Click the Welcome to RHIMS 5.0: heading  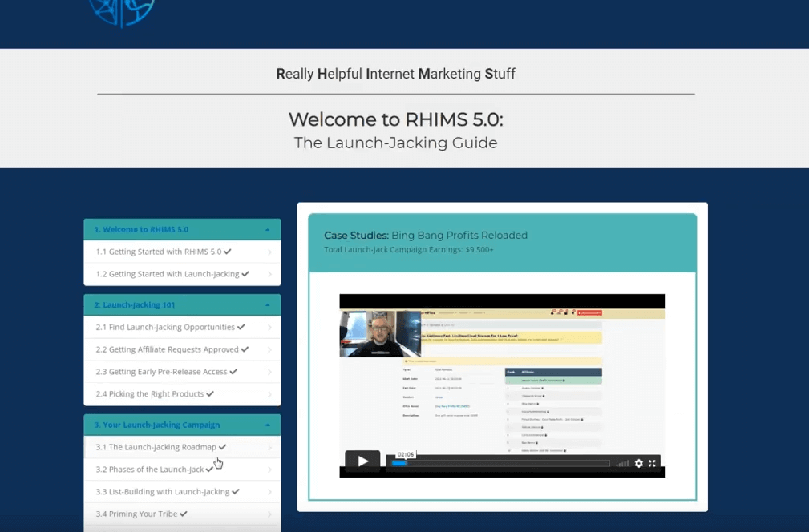point(396,119)
